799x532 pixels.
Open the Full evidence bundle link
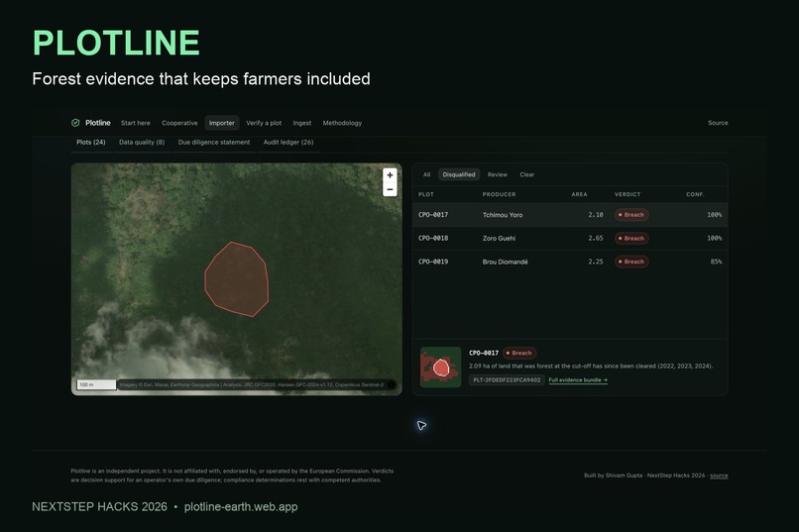pyautogui.click(x=578, y=380)
